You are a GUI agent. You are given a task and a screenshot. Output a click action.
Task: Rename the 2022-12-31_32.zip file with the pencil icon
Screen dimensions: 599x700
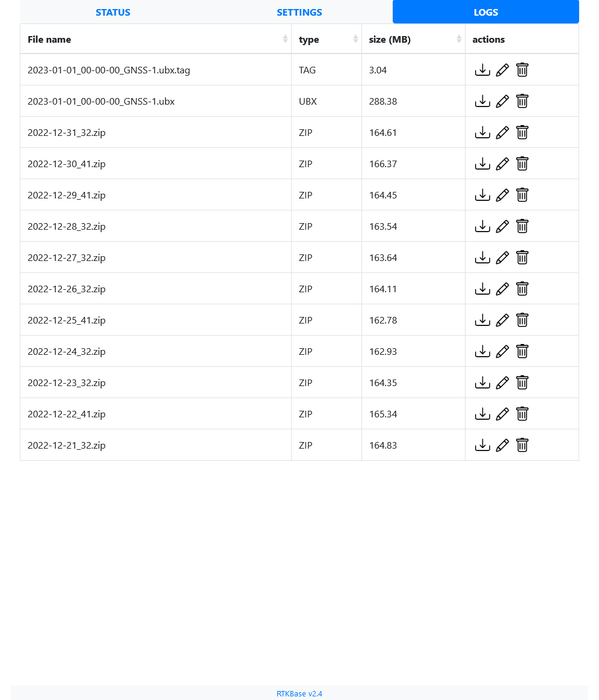(502, 132)
